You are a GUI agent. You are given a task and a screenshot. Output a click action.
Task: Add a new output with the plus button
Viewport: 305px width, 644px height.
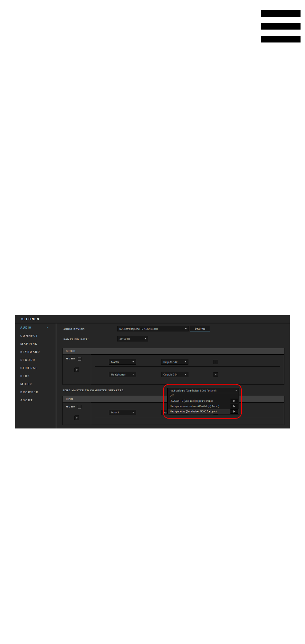pyautogui.click(x=77, y=370)
